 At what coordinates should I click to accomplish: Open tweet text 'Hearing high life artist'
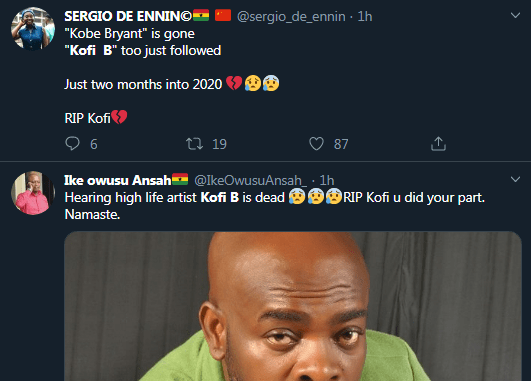[131, 197]
